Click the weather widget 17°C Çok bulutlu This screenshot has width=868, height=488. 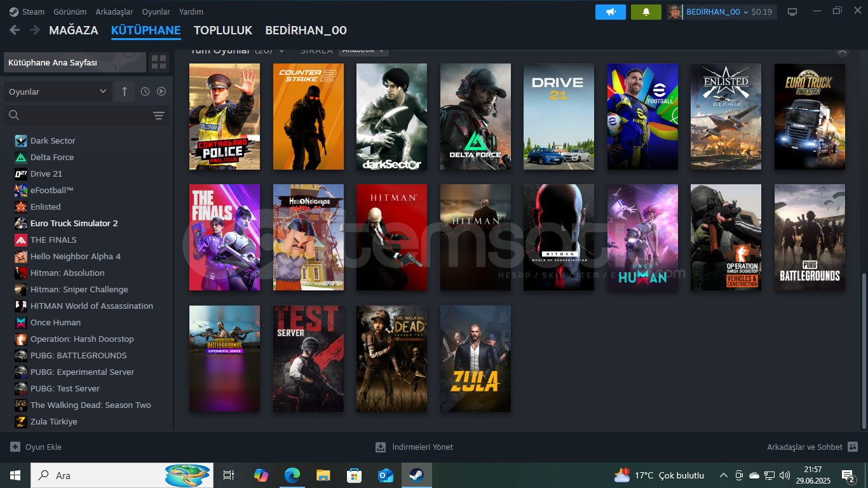659,475
